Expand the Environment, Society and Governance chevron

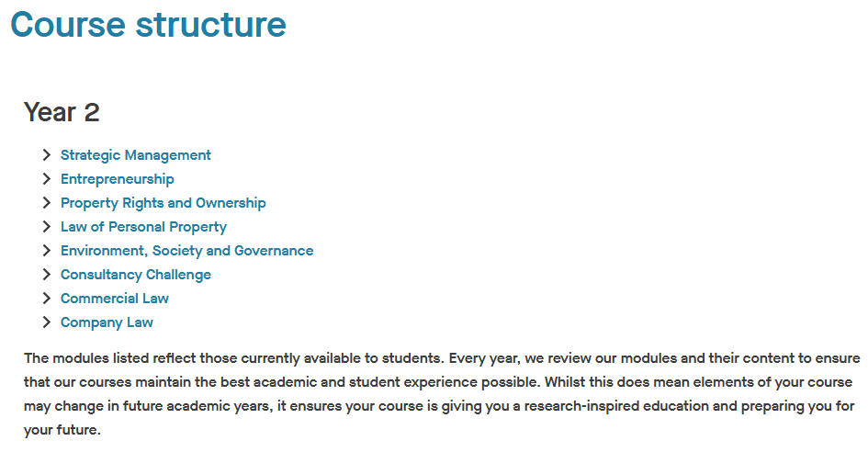tap(47, 251)
